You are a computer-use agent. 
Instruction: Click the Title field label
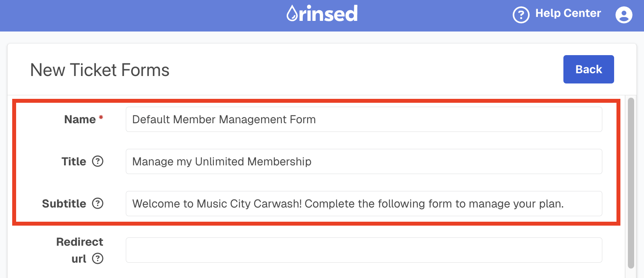click(74, 161)
